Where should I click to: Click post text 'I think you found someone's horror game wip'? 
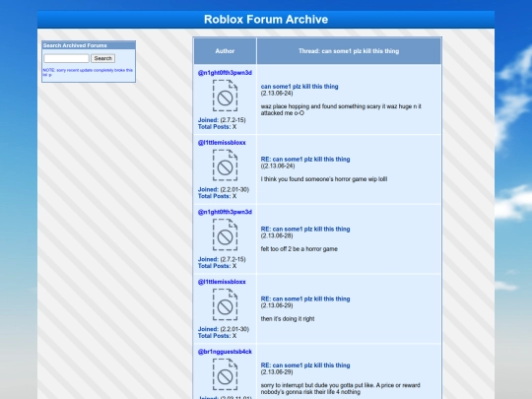point(324,179)
